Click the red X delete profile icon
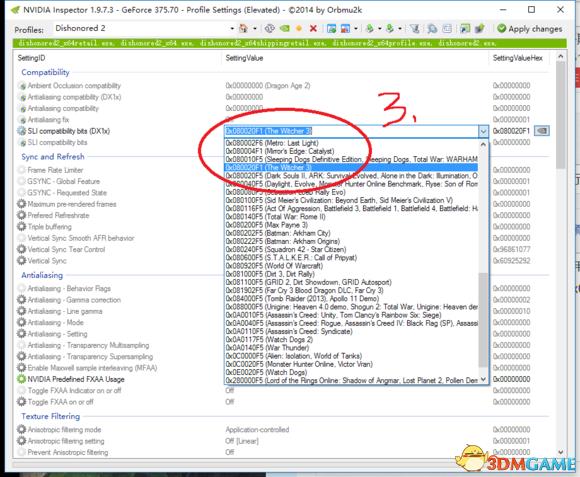580x477 pixels. tap(313, 28)
